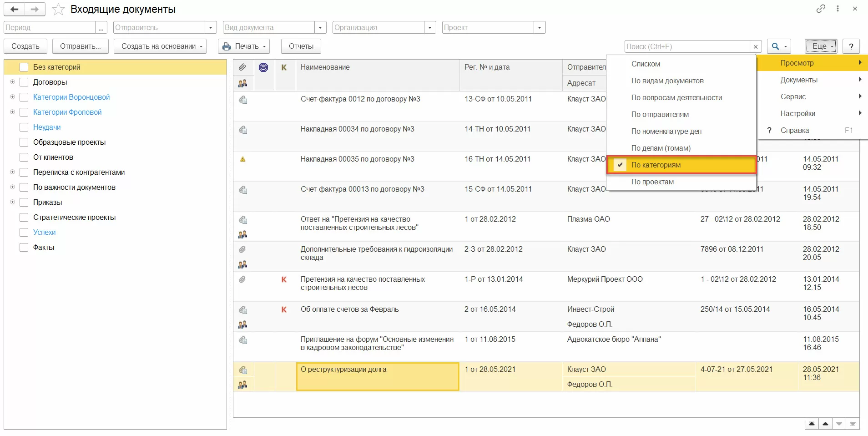The width and height of the screenshot is (868, 436).
Task: Open the Настройки submenu
Action: click(x=798, y=114)
